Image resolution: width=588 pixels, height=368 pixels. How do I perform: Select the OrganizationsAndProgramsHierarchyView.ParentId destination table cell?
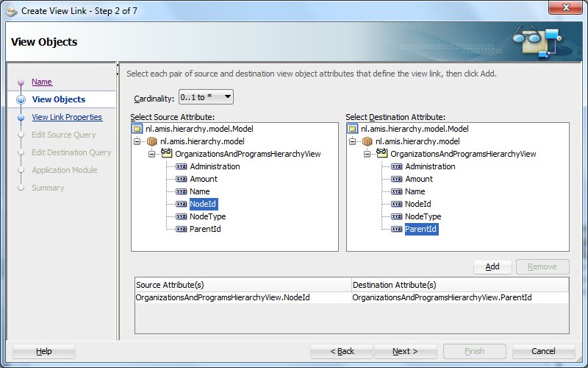click(460, 298)
